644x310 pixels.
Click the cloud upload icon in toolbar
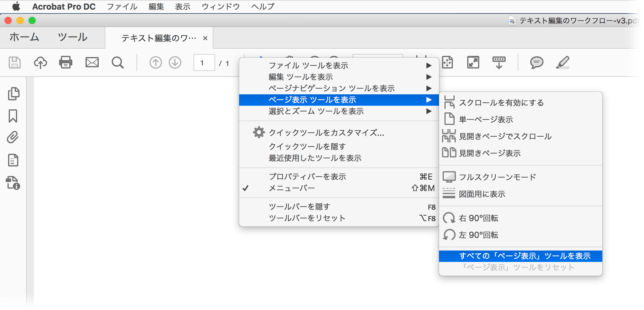pyautogui.click(x=40, y=62)
